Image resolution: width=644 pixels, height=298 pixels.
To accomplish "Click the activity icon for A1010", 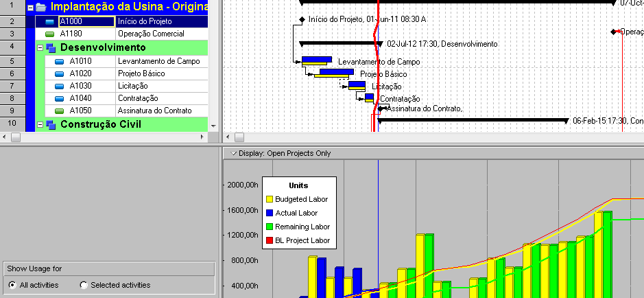I will (x=60, y=62).
